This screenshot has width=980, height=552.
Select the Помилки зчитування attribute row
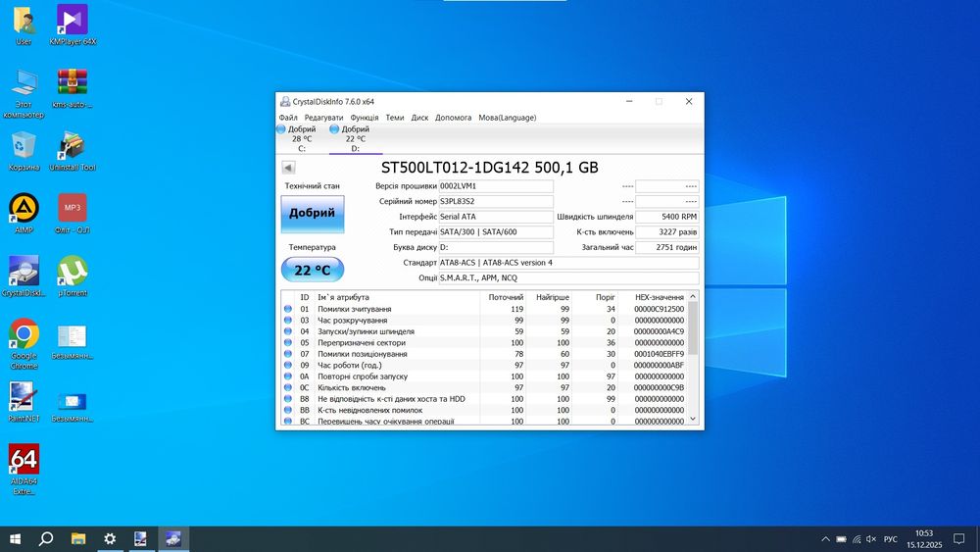(x=484, y=309)
